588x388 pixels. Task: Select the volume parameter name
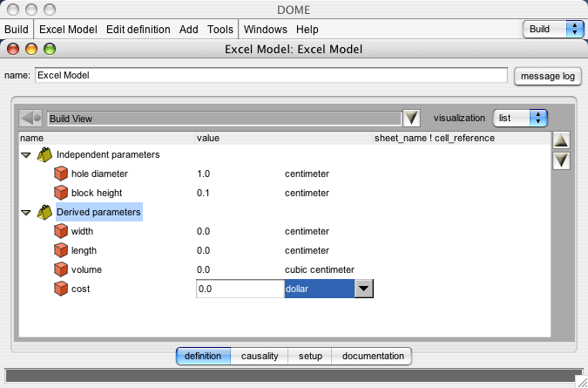tap(86, 269)
